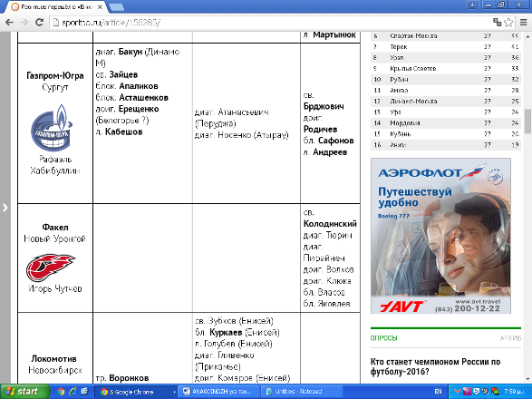Click the АРХИВ link beside ОПРОСЫ
Screen dimensions: 532x399
tap(510, 338)
